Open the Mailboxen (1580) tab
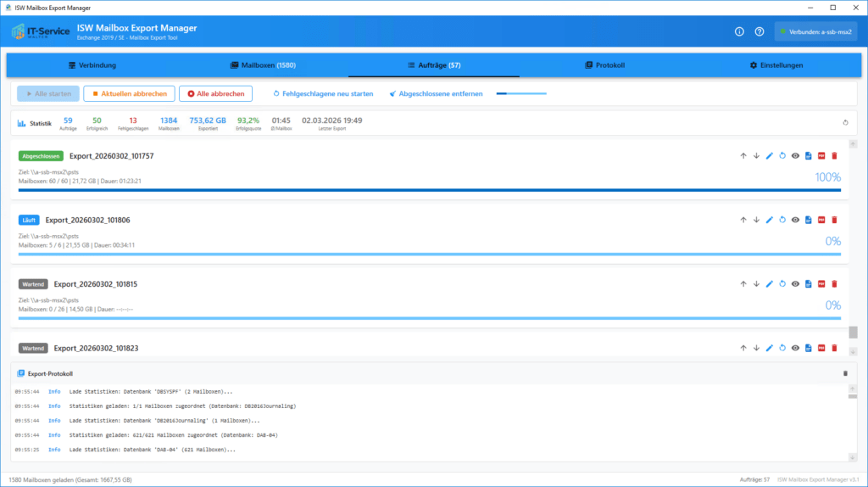This screenshot has width=868, height=487. tap(263, 65)
